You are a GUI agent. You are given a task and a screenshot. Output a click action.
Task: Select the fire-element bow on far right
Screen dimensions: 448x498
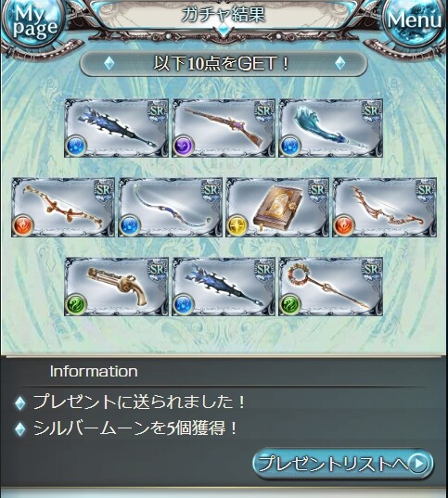tap(384, 208)
